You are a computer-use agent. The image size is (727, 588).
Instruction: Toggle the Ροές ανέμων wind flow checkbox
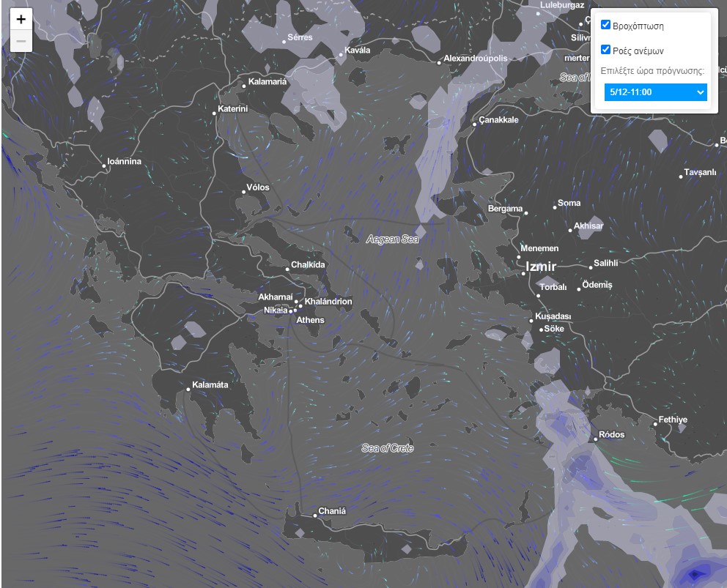pyautogui.click(x=605, y=49)
